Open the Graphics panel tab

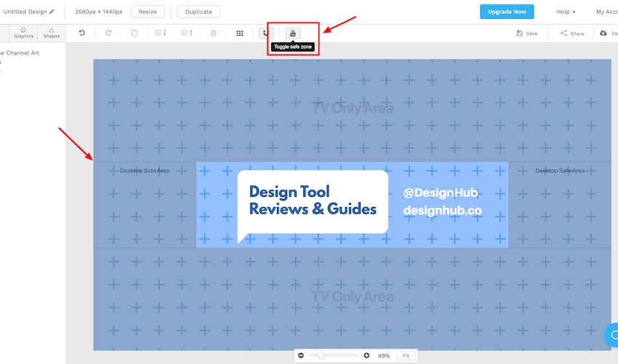click(x=24, y=33)
